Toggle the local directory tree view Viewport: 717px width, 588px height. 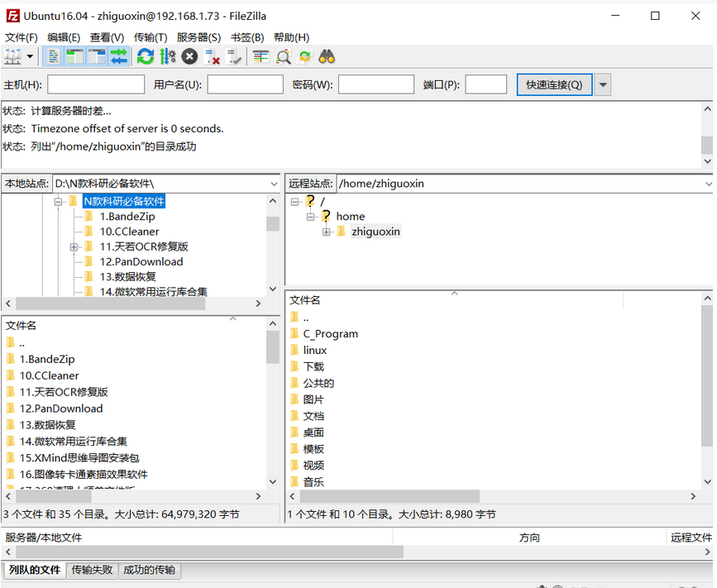pyautogui.click(x=75, y=57)
